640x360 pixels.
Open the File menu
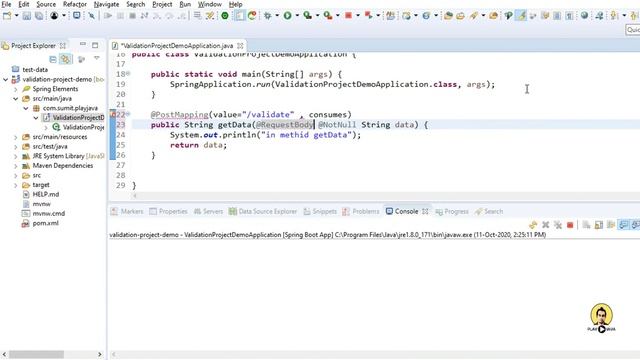pyautogui.click(x=6, y=4)
